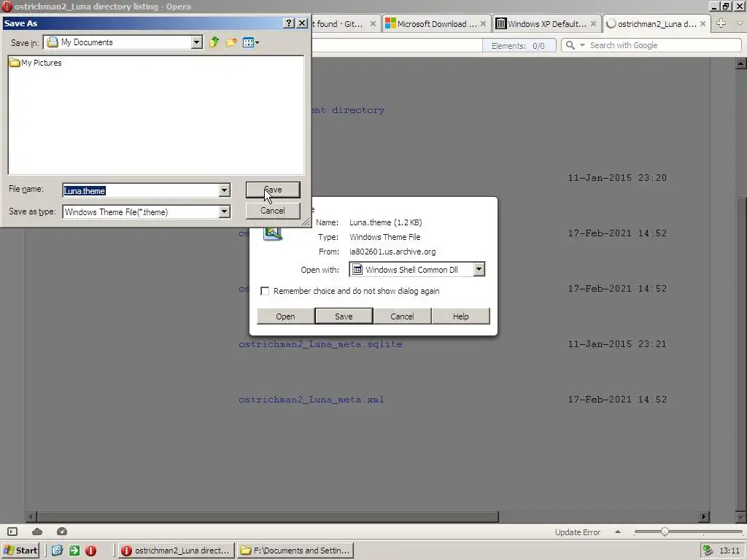This screenshot has width=747, height=560.
Task: Click the Elements: 0/0 indicator
Action: coord(519,46)
